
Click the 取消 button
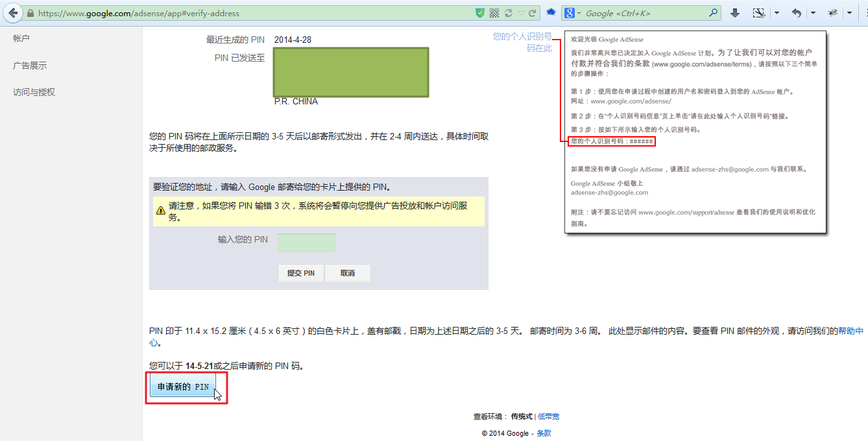coord(348,273)
